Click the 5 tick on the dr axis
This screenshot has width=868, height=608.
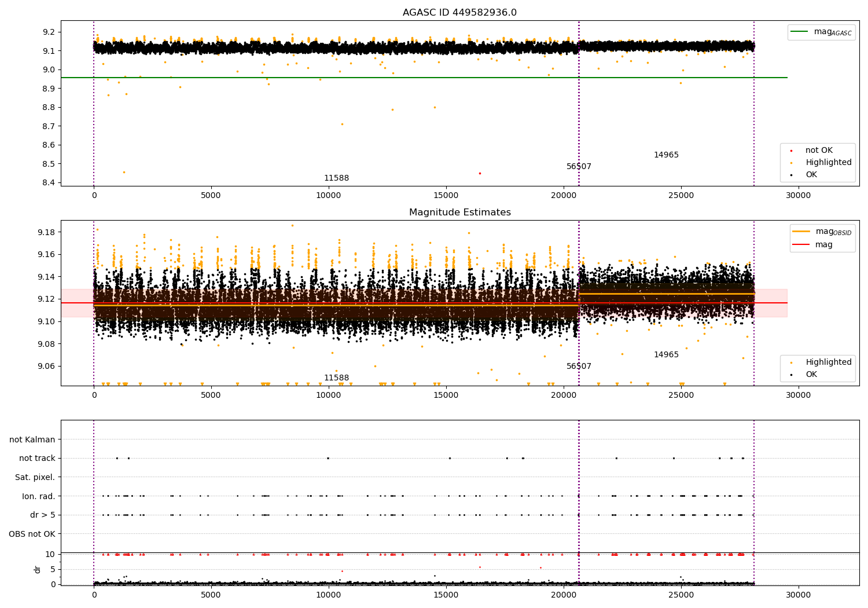coord(53,569)
